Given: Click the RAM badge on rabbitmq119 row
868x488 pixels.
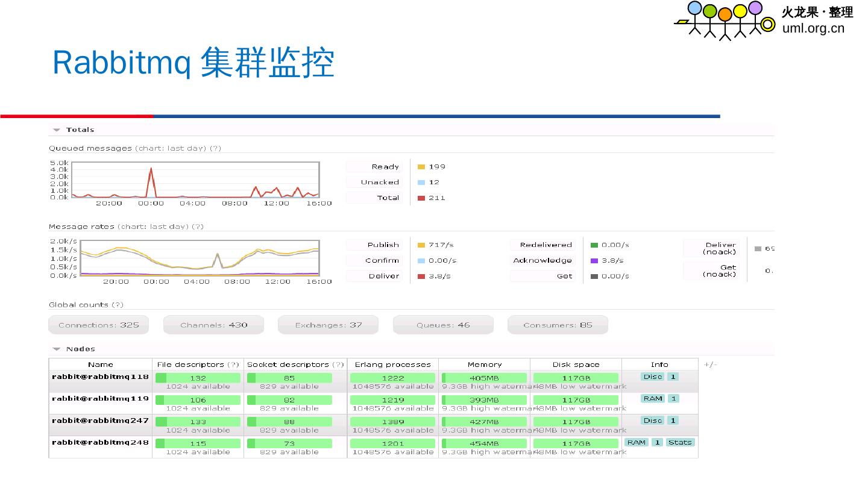Looking at the screenshot, I should coord(653,398).
